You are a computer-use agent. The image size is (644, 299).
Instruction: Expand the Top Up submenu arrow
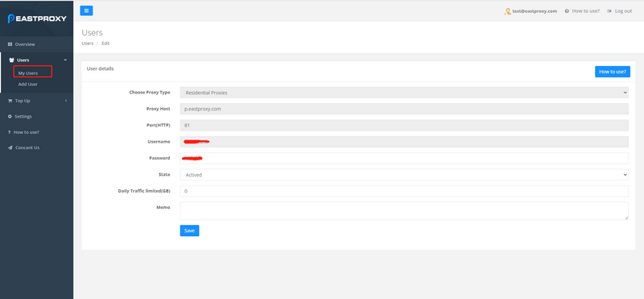click(66, 101)
